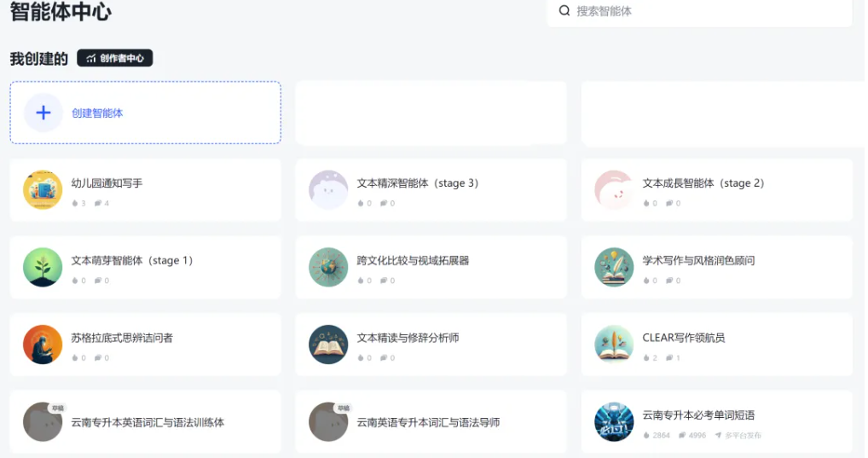
Task: Click the search magnifier icon
Action: [x=564, y=11]
